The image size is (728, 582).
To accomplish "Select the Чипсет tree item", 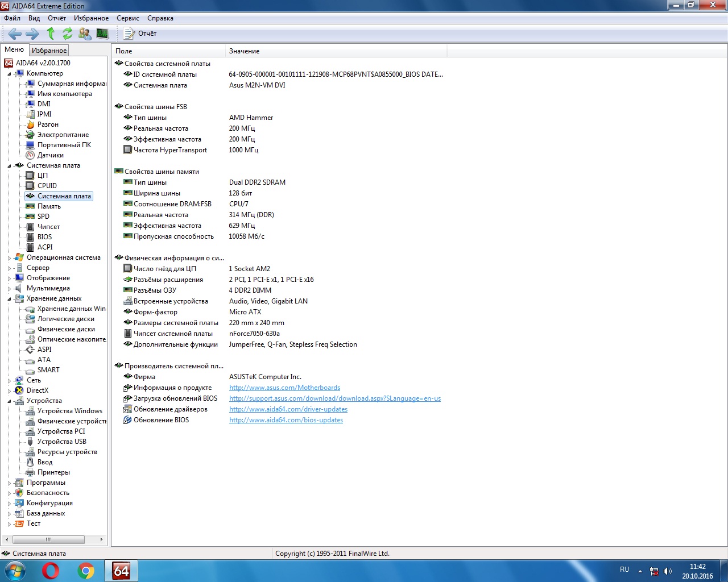I will 48,227.
